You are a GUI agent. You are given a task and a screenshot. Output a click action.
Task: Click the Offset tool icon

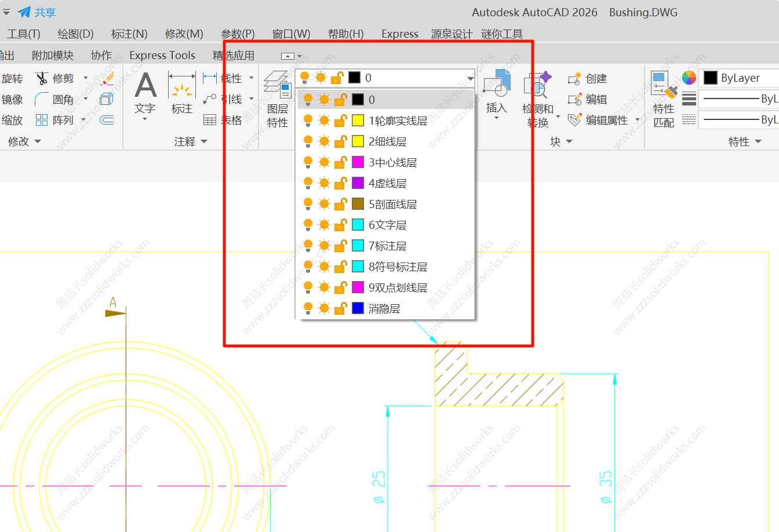click(x=107, y=120)
